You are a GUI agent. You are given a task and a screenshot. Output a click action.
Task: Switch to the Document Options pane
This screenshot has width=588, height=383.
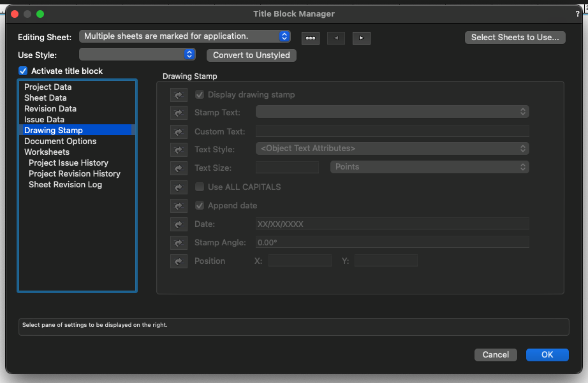(x=60, y=141)
